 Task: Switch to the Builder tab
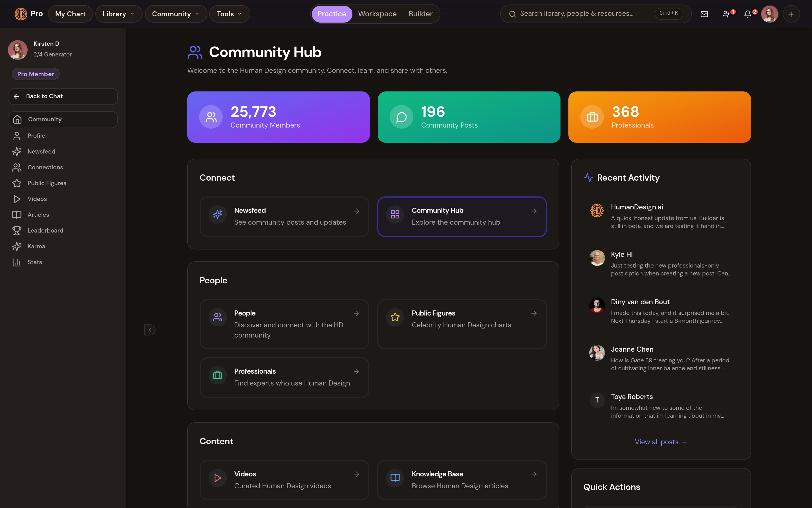click(420, 14)
